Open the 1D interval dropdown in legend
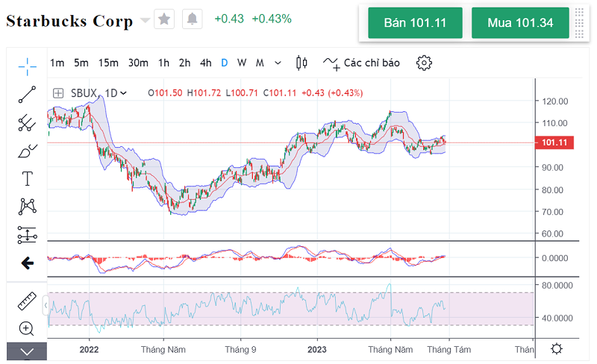Image resolution: width=597 pixels, height=364 pixels. (x=116, y=93)
